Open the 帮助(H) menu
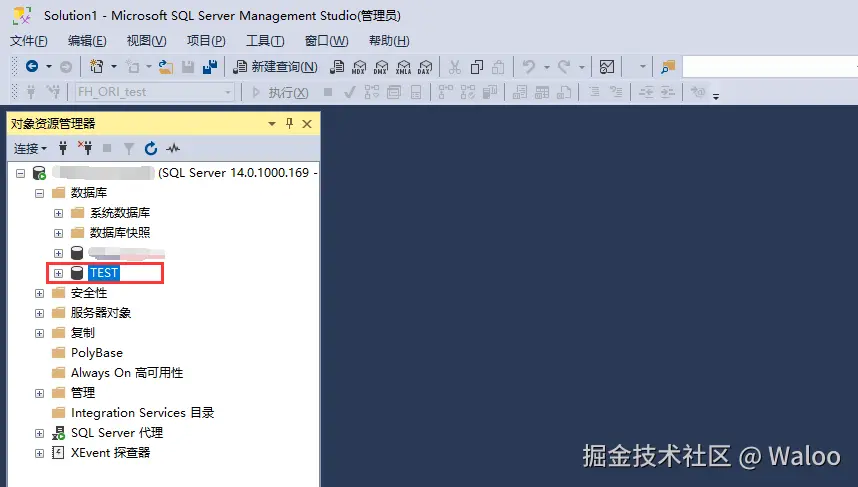 (x=389, y=41)
